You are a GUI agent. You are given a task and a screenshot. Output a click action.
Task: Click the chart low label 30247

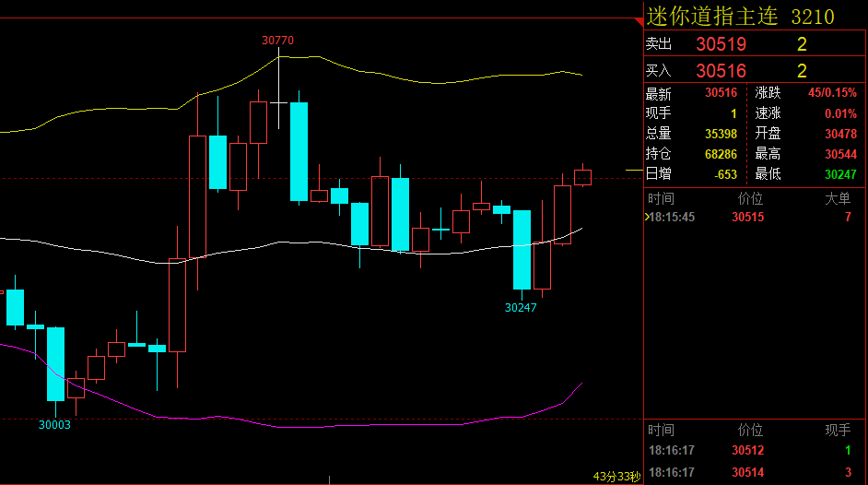[521, 308]
